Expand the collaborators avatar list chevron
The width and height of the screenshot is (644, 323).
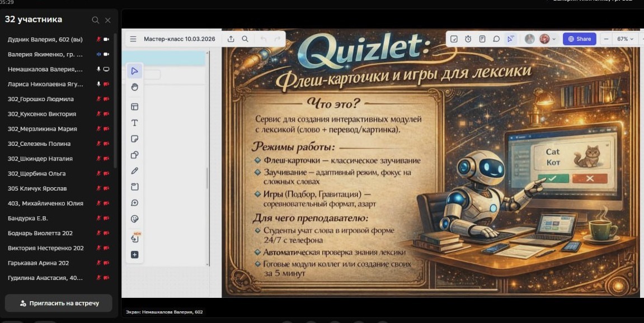[554, 39]
